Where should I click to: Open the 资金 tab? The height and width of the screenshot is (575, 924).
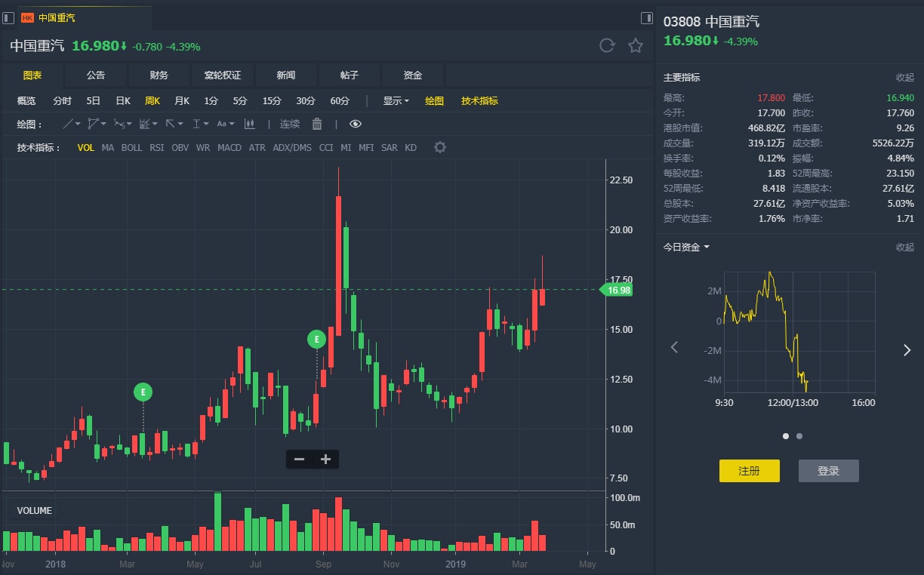412,75
